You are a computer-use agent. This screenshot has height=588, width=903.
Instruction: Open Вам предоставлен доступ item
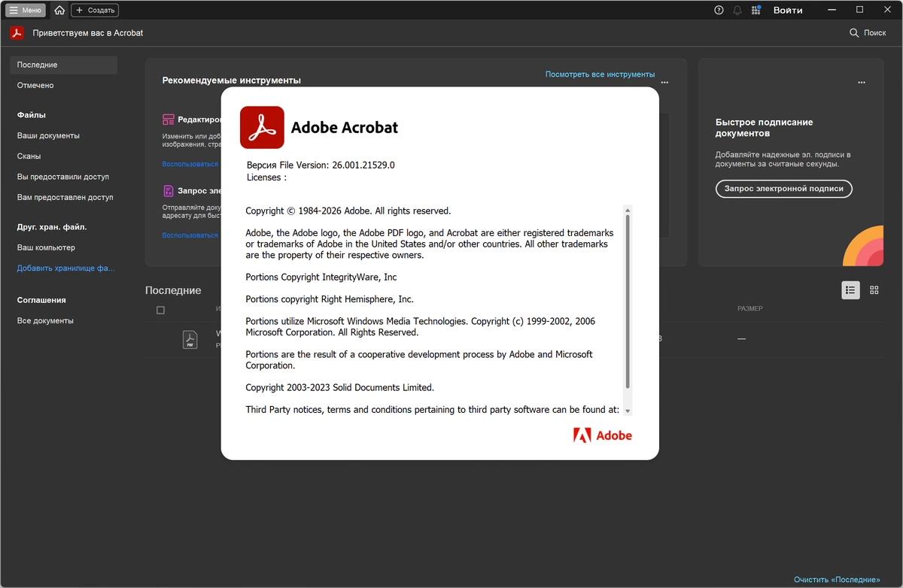(x=64, y=197)
